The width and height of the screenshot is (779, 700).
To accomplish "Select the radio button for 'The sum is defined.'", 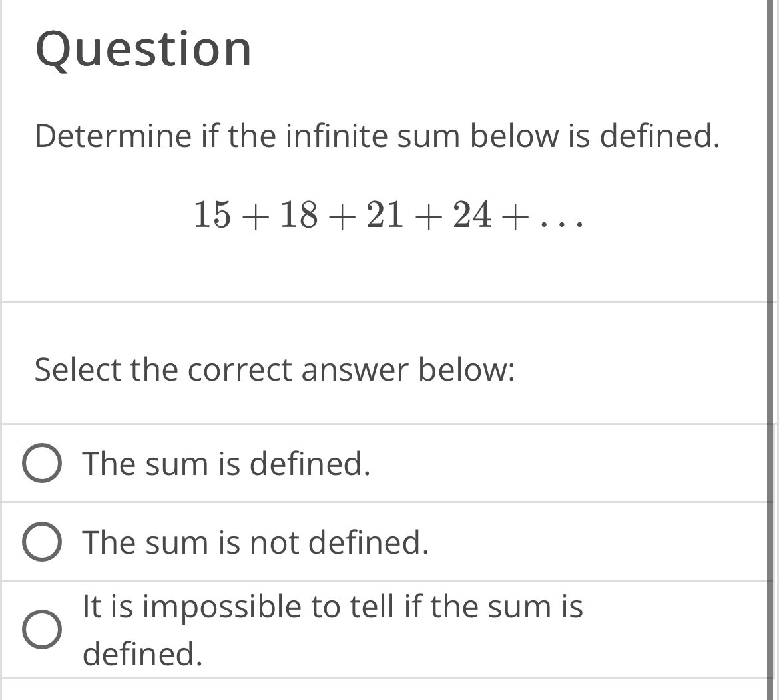I will point(42,464).
